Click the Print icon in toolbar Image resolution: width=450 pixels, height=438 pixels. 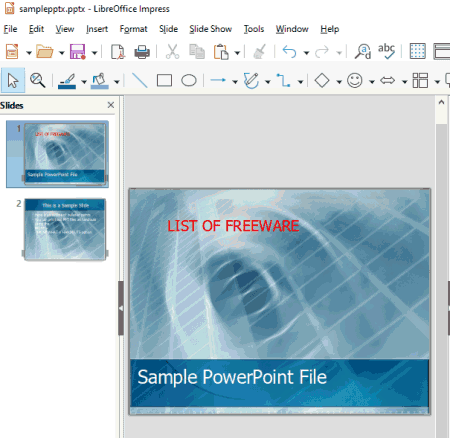pos(142,52)
